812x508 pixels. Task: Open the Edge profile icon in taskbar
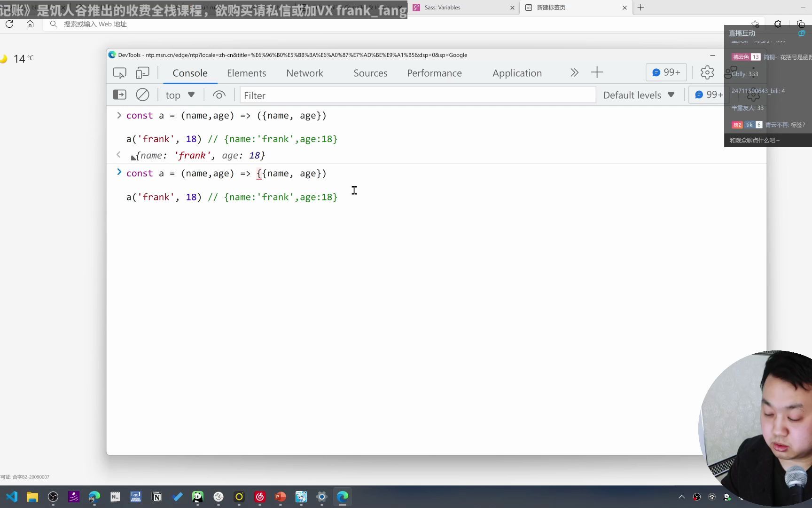(94, 497)
